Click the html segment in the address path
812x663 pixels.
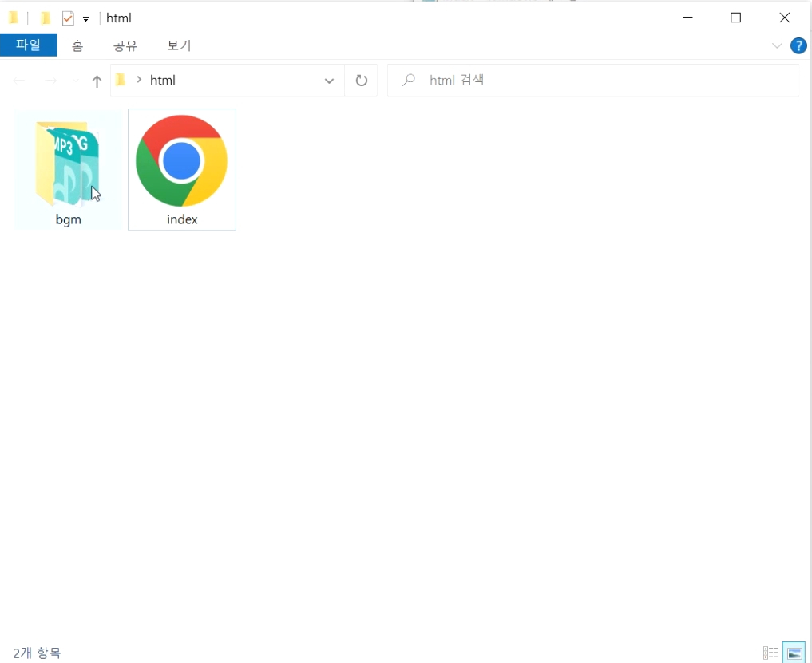click(163, 81)
